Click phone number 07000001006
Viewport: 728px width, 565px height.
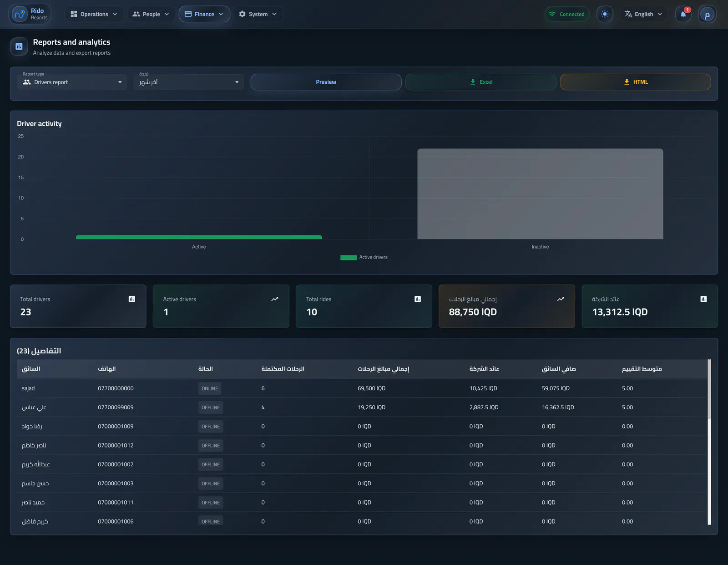pos(116,521)
